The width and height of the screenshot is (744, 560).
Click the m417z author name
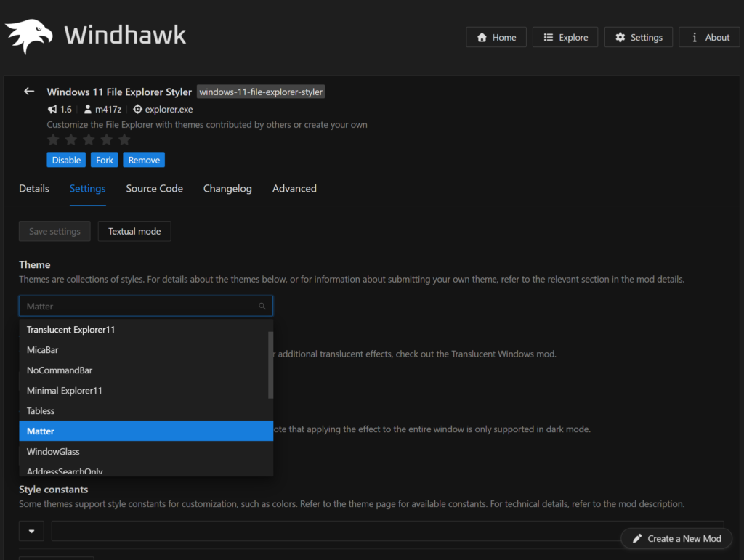tap(108, 110)
